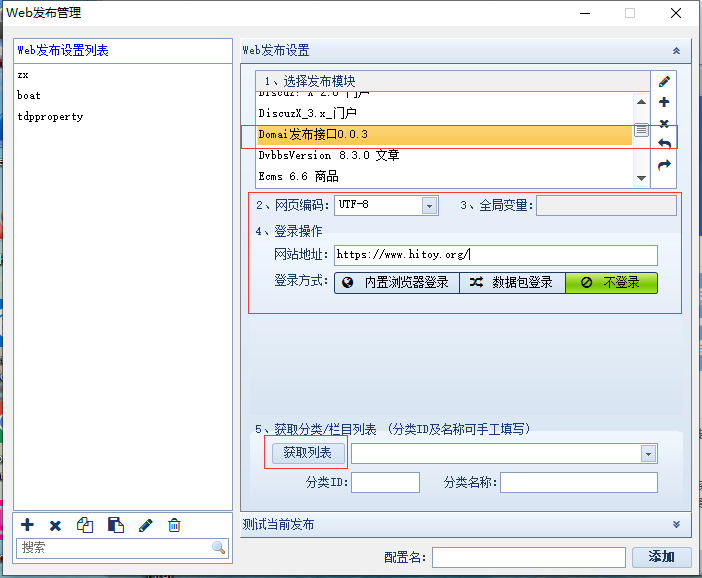Select 内置浏览器登录 login method
This screenshot has height=578, width=702.
pyautogui.click(x=396, y=283)
